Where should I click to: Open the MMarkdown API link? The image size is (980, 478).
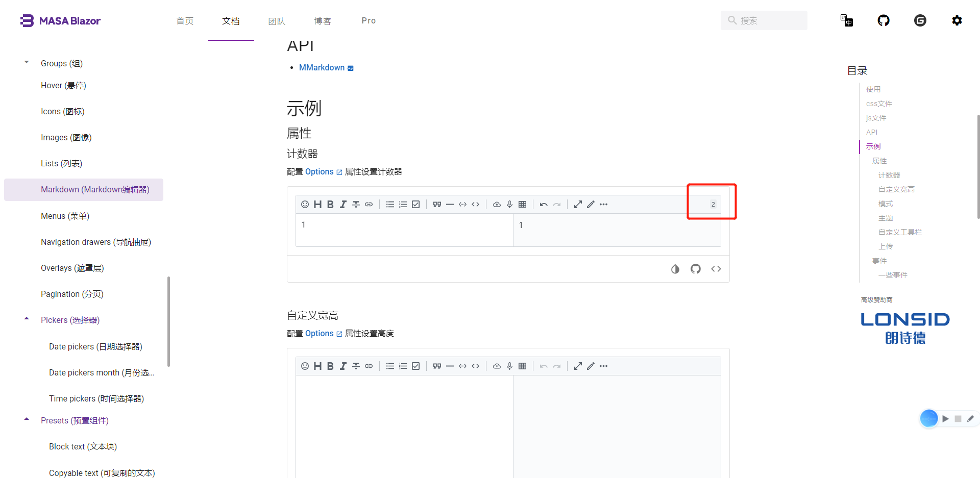click(326, 68)
